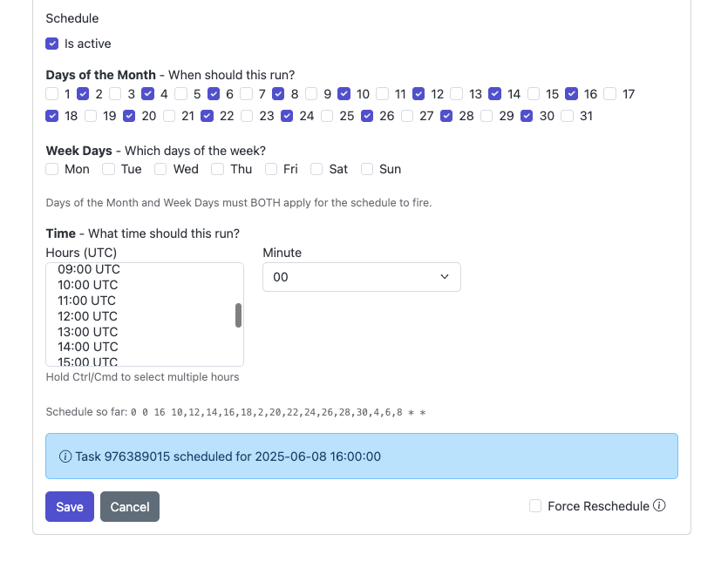
Task: Check day 7 of the month
Action: tap(246, 94)
